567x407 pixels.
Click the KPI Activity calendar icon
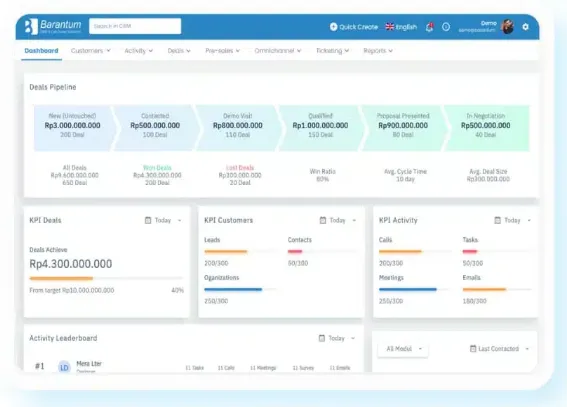coord(498,220)
